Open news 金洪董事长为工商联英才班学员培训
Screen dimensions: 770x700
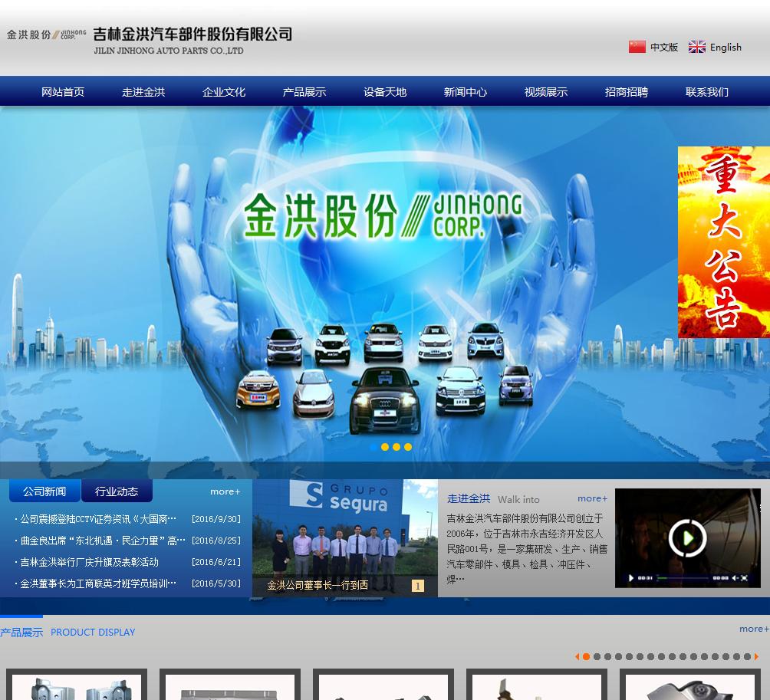(97, 583)
